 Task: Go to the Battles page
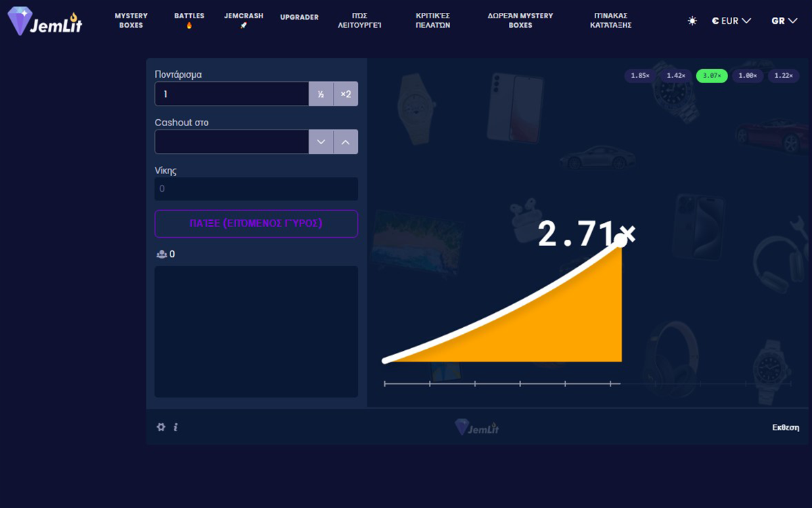(x=189, y=20)
